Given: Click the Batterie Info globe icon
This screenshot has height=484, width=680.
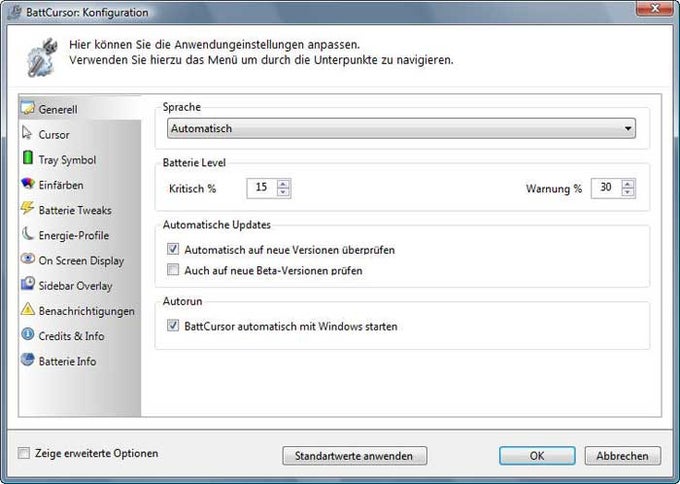Looking at the screenshot, I should pos(27,360).
